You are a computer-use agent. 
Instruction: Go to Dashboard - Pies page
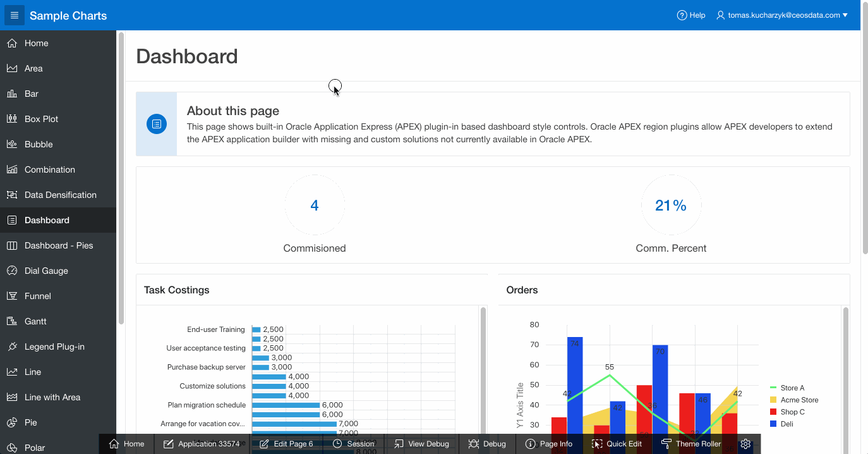tap(58, 245)
